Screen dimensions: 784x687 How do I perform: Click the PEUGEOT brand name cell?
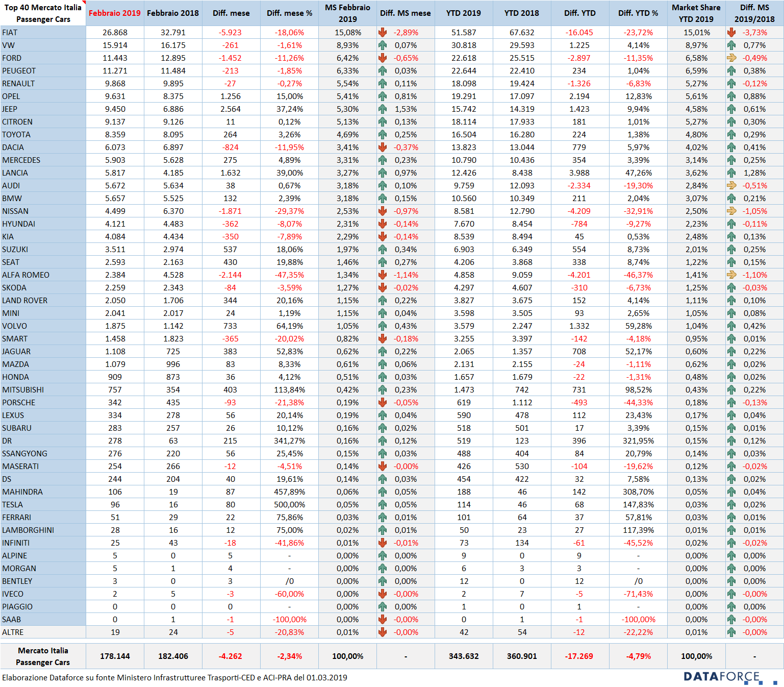pyautogui.click(x=43, y=70)
